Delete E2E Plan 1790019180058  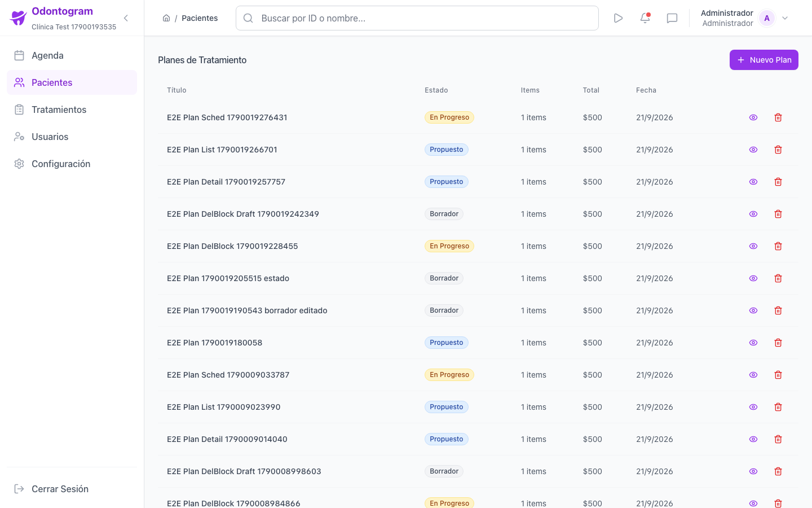pyautogui.click(x=778, y=343)
